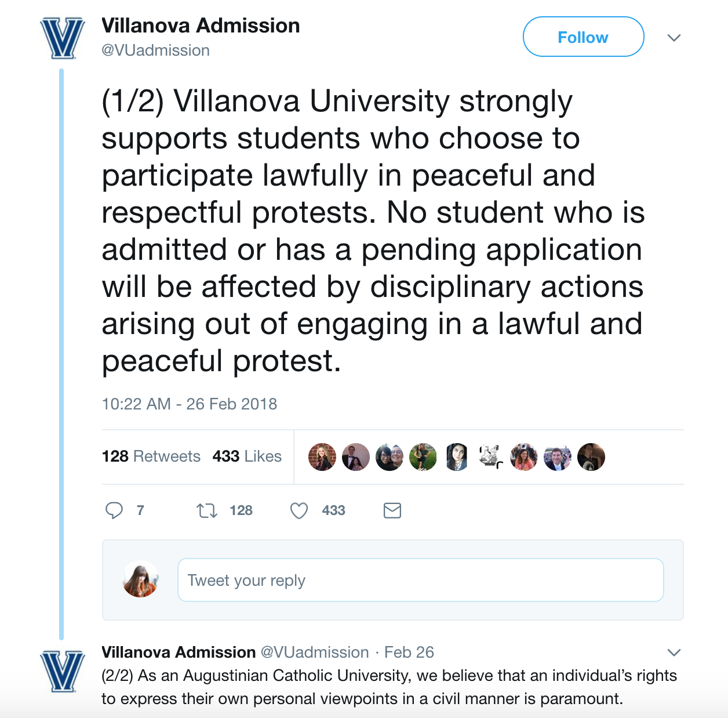
Task: Retweet using the retweet arrows icon
Action: coord(206,510)
